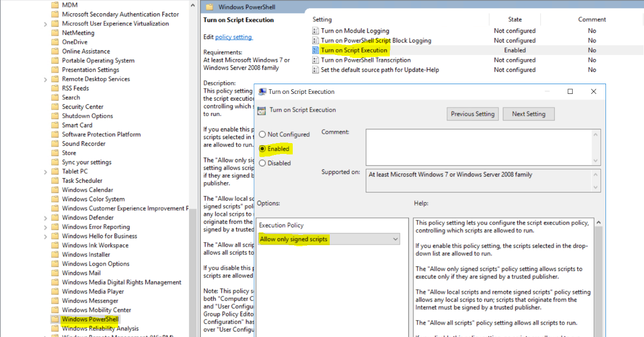644x337 pixels.
Task: Open the Edit policy setting link
Action: [x=234, y=37]
